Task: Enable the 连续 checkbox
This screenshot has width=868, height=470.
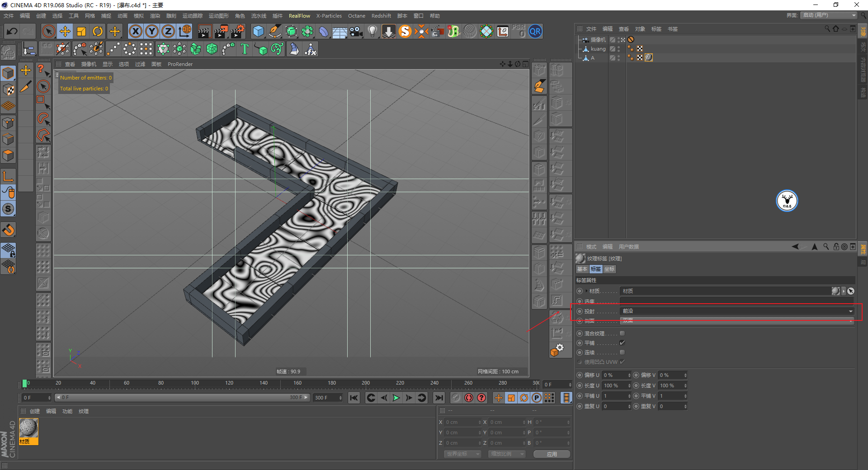Action: coord(622,352)
